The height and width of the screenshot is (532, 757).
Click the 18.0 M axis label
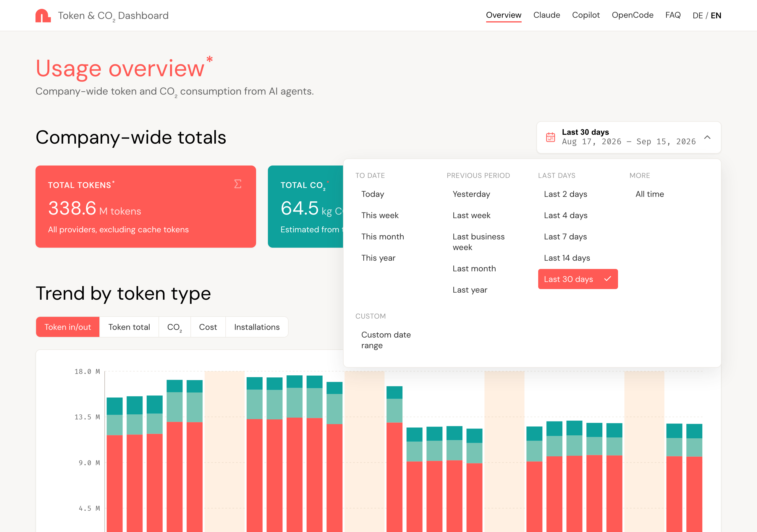(87, 372)
